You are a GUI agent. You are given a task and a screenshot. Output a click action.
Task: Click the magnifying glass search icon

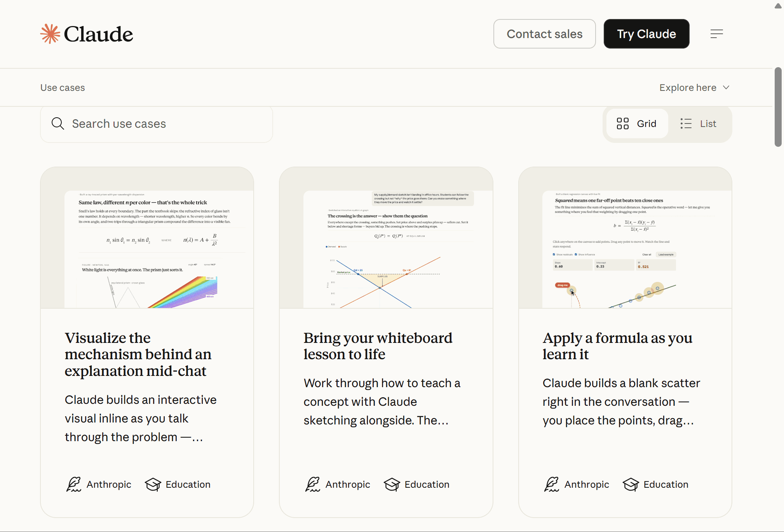click(58, 124)
